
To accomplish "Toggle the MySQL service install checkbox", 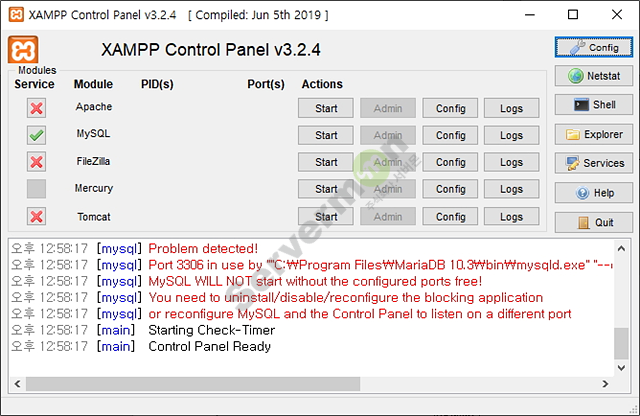I will click(x=36, y=135).
